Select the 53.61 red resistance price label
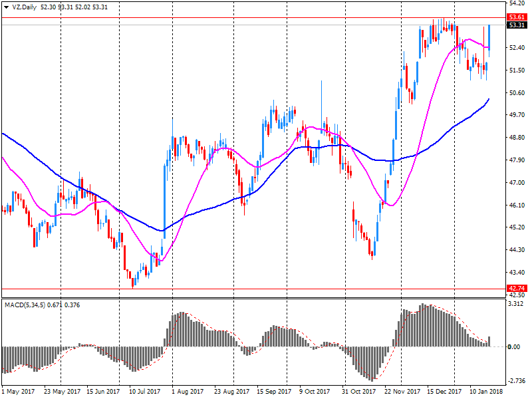 pos(517,17)
